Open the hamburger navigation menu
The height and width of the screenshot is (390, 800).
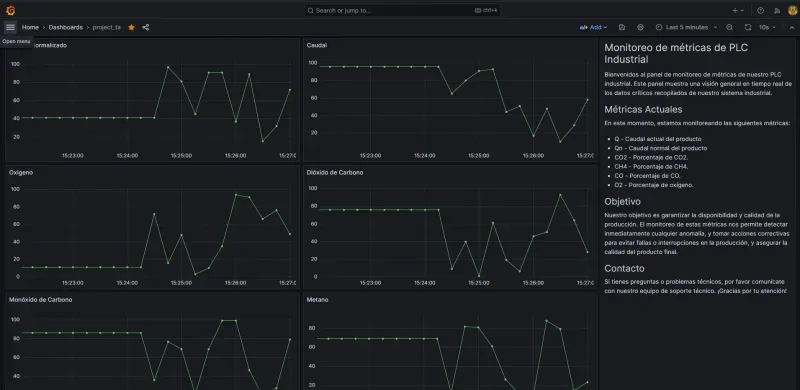(10, 27)
